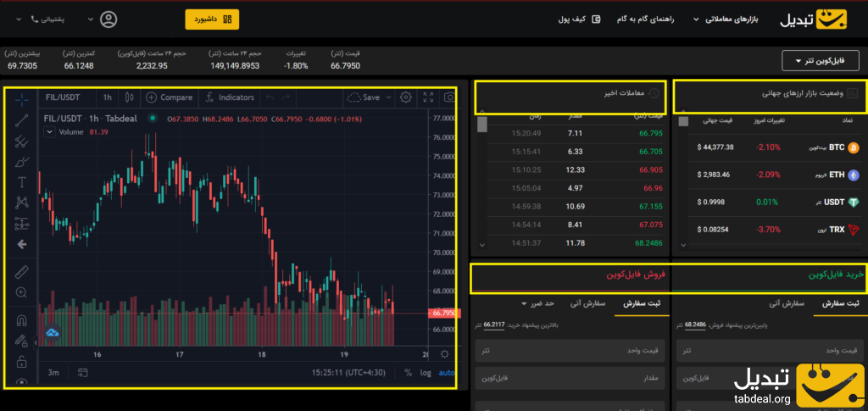The image size is (868, 411).
Task: Click the TRX row in global market
Action: [x=775, y=229]
